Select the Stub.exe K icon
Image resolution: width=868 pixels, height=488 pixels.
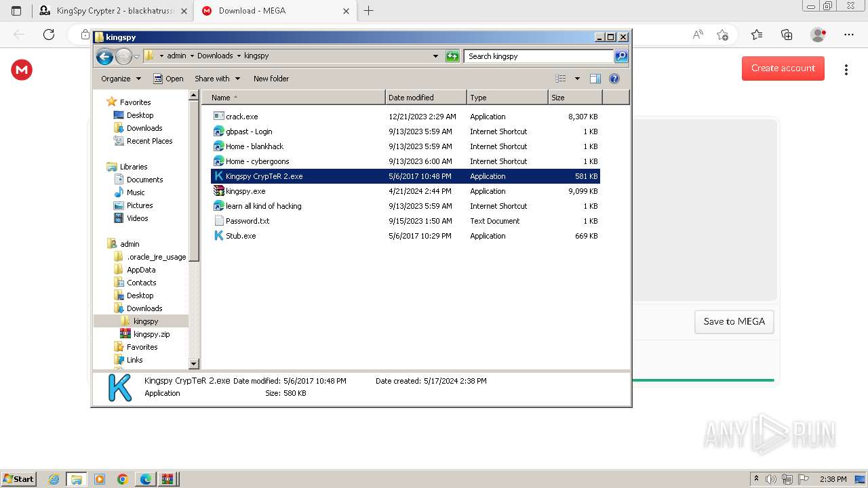(218, 236)
